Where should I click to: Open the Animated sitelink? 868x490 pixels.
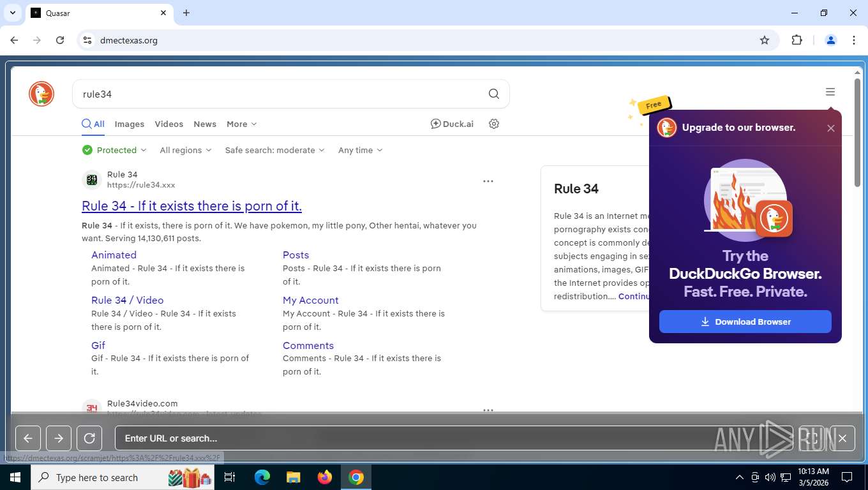point(114,255)
